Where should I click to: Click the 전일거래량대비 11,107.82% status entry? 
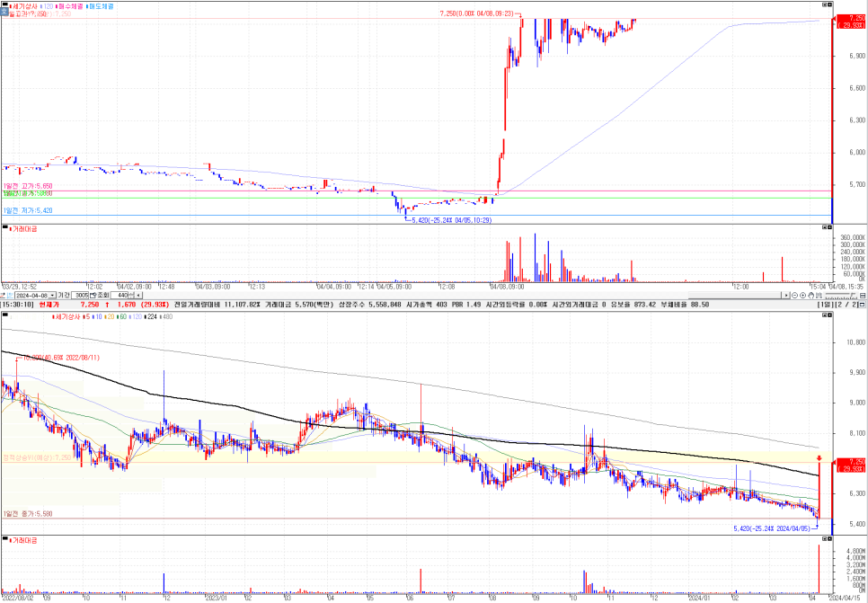[217, 305]
